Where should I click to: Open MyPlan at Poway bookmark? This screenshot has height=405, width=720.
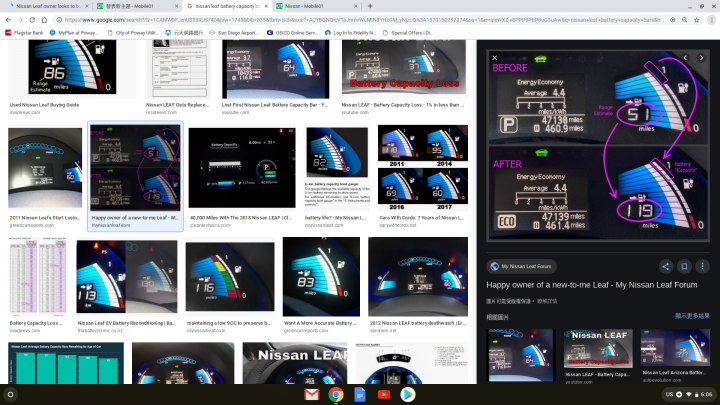(x=73, y=33)
